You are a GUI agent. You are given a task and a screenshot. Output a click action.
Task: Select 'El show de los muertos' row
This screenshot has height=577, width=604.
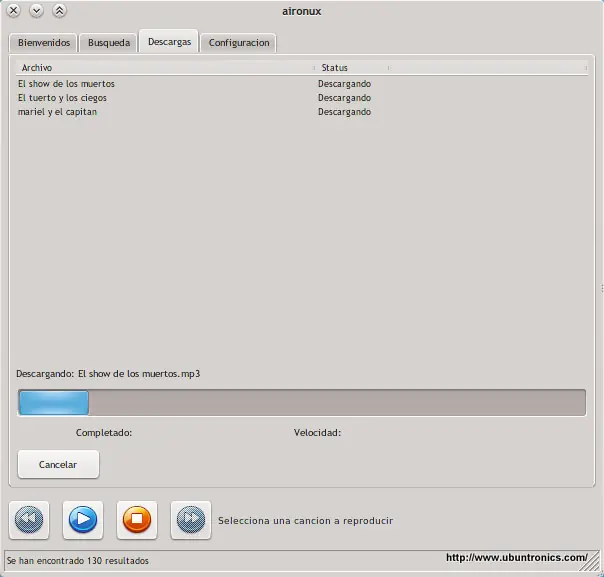click(302, 84)
